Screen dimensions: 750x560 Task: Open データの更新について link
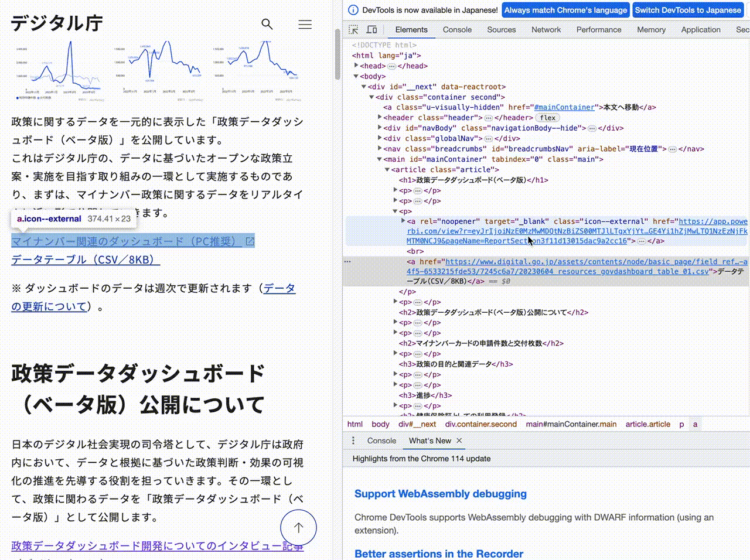(154, 297)
